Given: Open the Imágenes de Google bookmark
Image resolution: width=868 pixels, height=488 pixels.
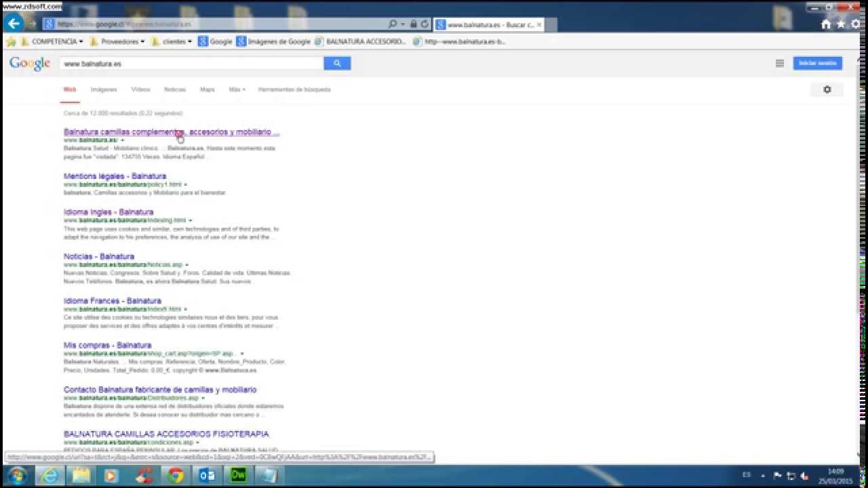Looking at the screenshot, I should [x=273, y=41].
